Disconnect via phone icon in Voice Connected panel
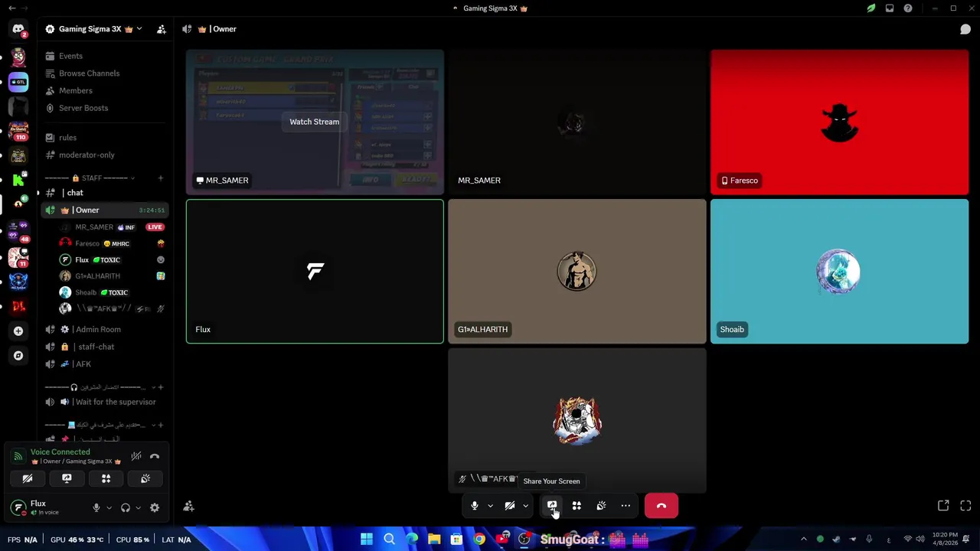 (x=155, y=456)
